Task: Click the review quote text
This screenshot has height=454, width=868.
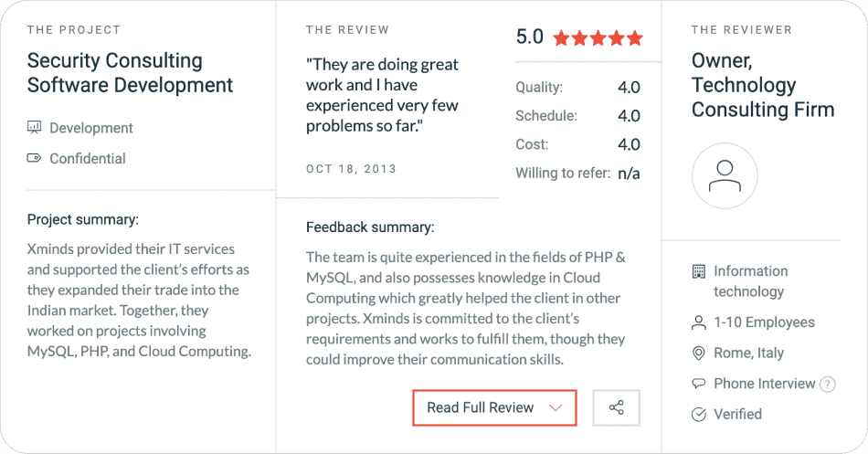Action: click(383, 95)
